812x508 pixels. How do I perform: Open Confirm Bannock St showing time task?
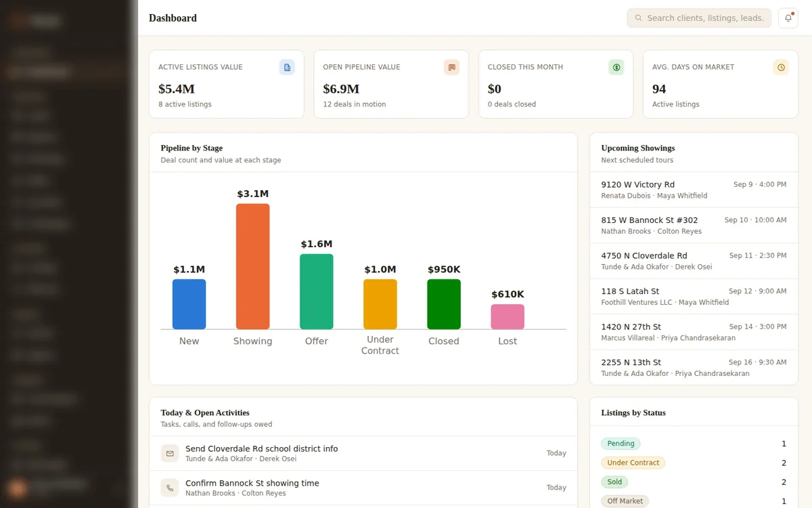pyautogui.click(x=363, y=488)
